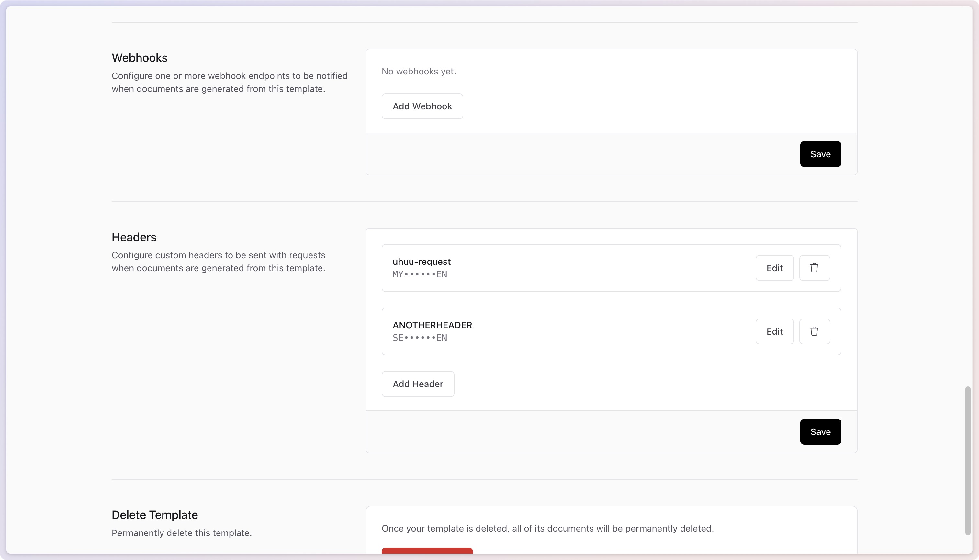Click the uhuu-request header name

coord(421,262)
